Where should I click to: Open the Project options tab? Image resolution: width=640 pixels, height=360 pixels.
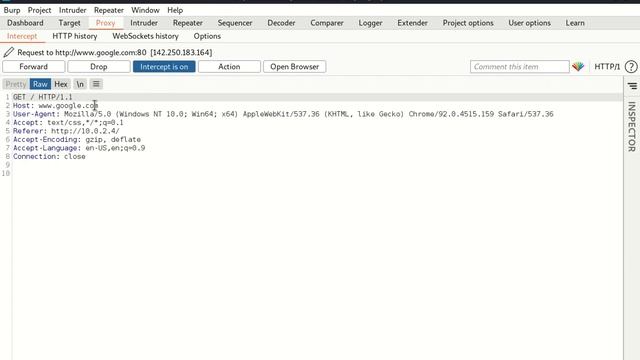pyautogui.click(x=468, y=23)
